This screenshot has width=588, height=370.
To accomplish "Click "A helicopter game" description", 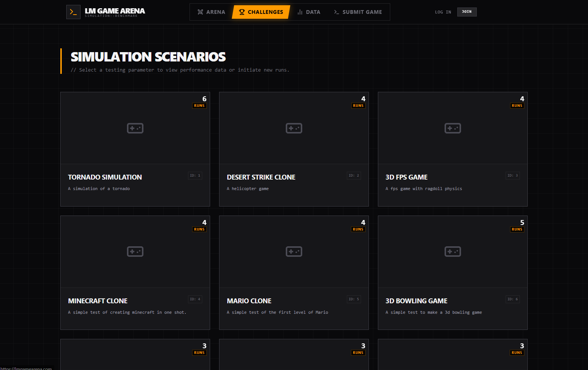I will pyautogui.click(x=248, y=189).
